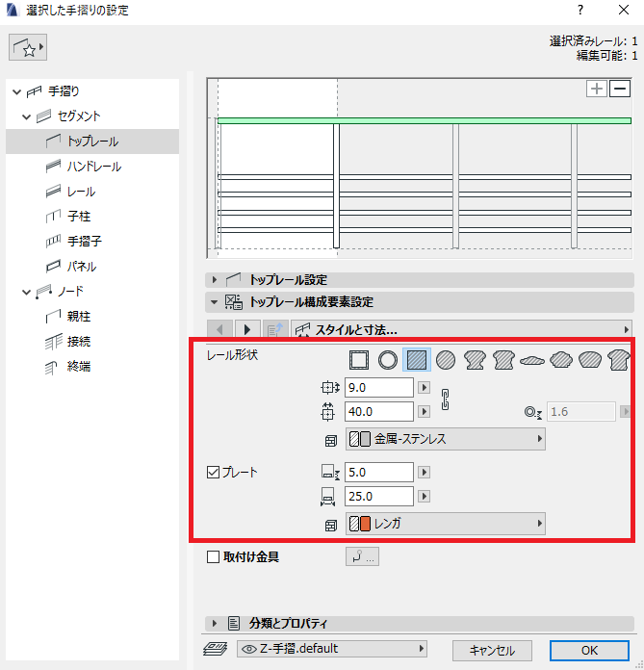
Task: Zoom in preview with plus icon
Action: 597,89
